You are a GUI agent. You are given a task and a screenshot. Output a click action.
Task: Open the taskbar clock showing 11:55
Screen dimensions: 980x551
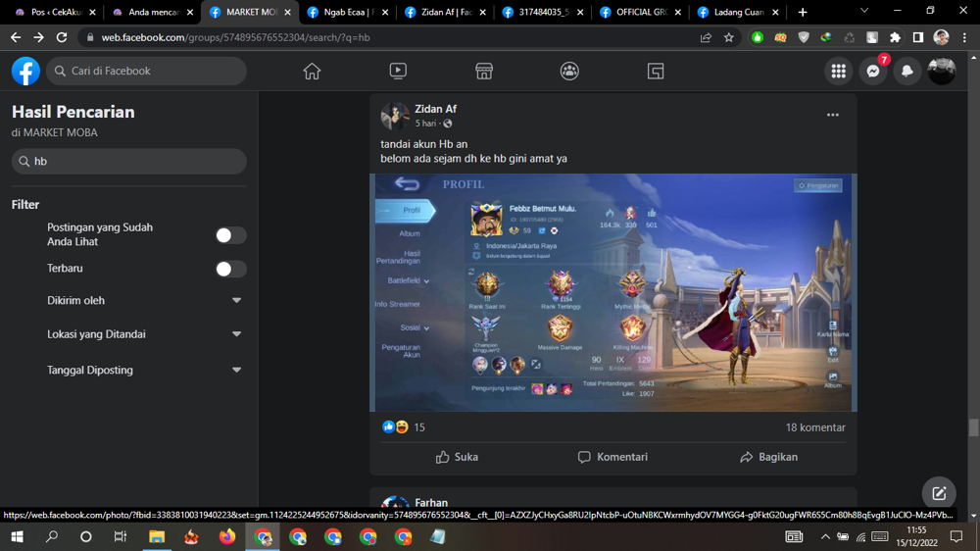916,536
